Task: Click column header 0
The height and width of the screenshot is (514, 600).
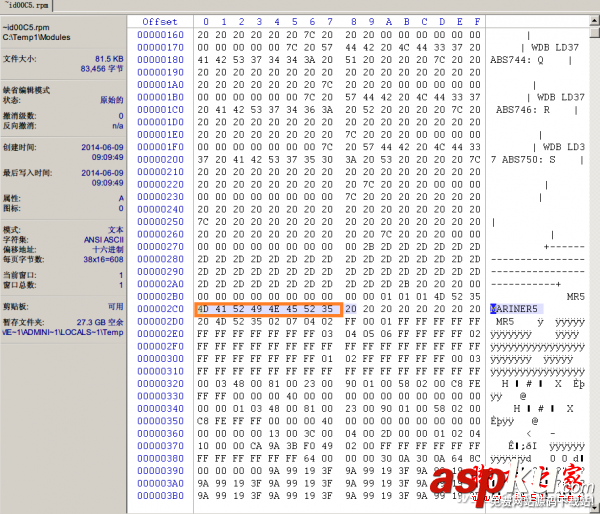Action: pyautogui.click(x=206, y=22)
